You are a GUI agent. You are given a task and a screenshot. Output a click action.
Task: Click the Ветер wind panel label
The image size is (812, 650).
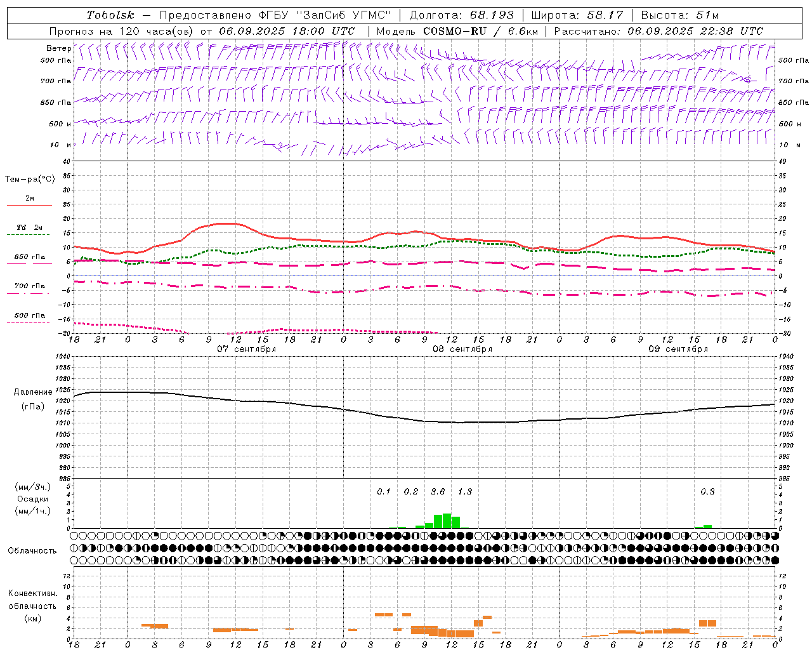click(59, 48)
